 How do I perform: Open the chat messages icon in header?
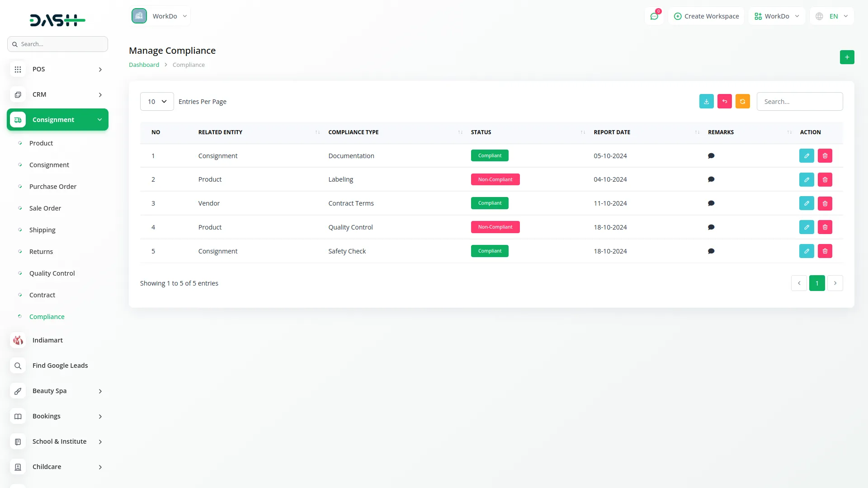[x=654, y=16]
